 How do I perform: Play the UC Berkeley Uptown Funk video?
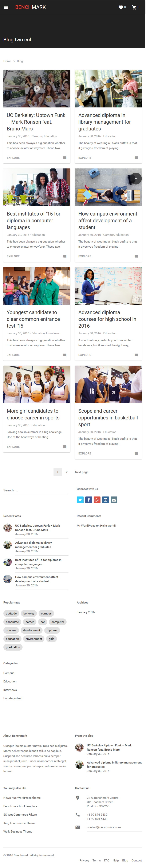click(37, 89)
